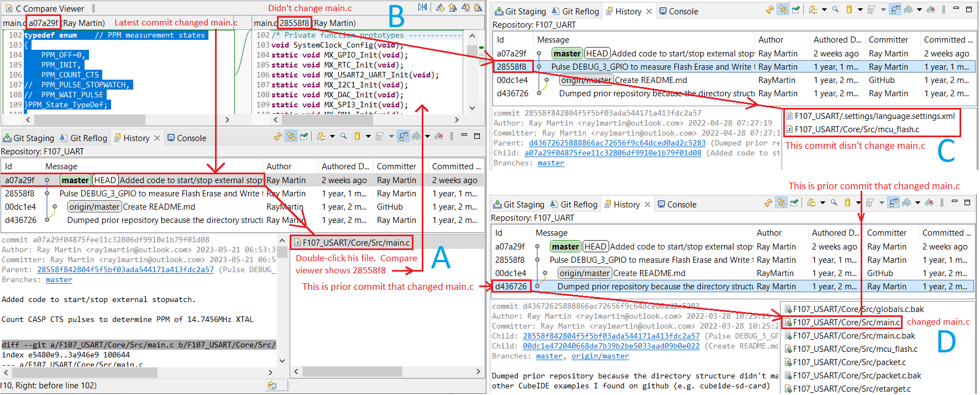Click navigation history icon in a07a29f History view
The height and width of the screenshot is (395, 980).
pyautogui.click(x=321, y=136)
